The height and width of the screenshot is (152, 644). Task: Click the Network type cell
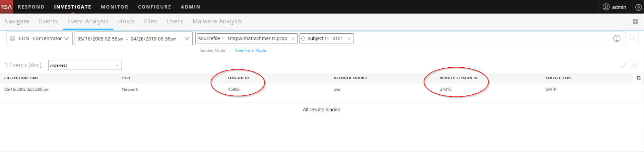pos(130,90)
